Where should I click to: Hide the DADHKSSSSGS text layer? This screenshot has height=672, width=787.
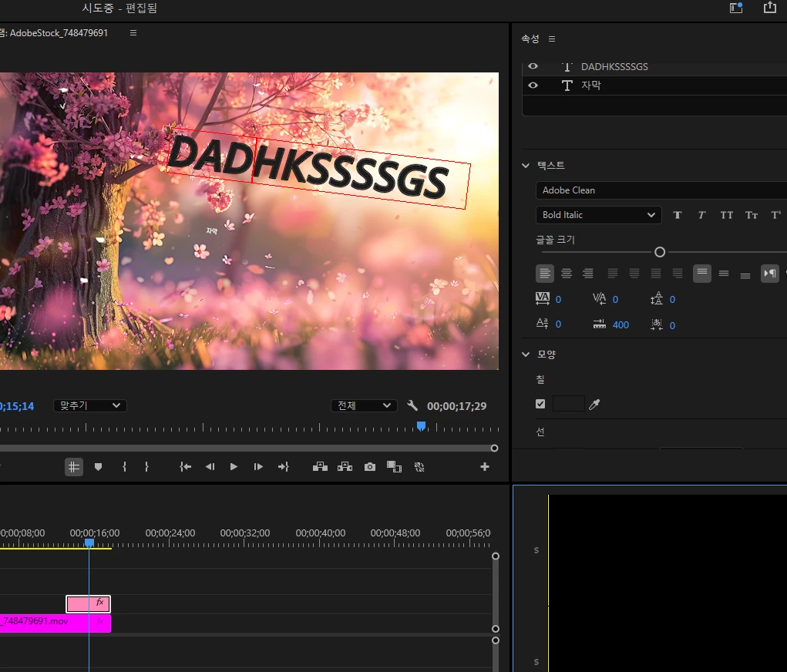coord(533,66)
